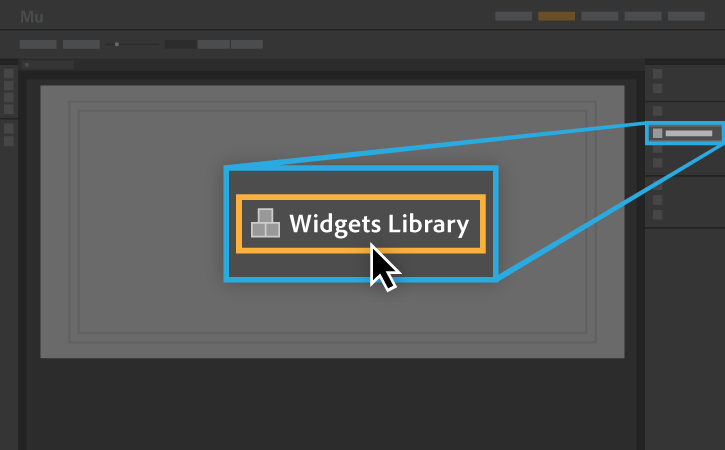This screenshot has height=450, width=725.
Task: Select the topmost tool in left toolbar
Action: (x=9, y=74)
